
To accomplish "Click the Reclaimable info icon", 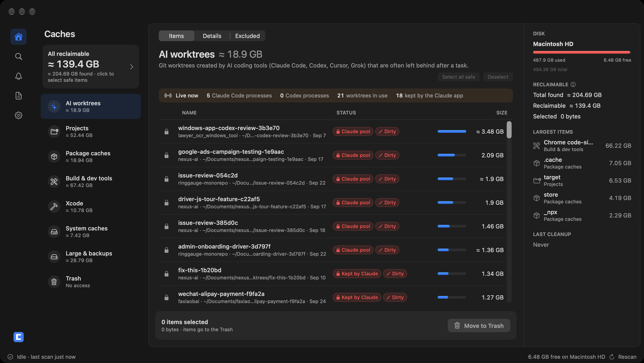I will click(573, 85).
